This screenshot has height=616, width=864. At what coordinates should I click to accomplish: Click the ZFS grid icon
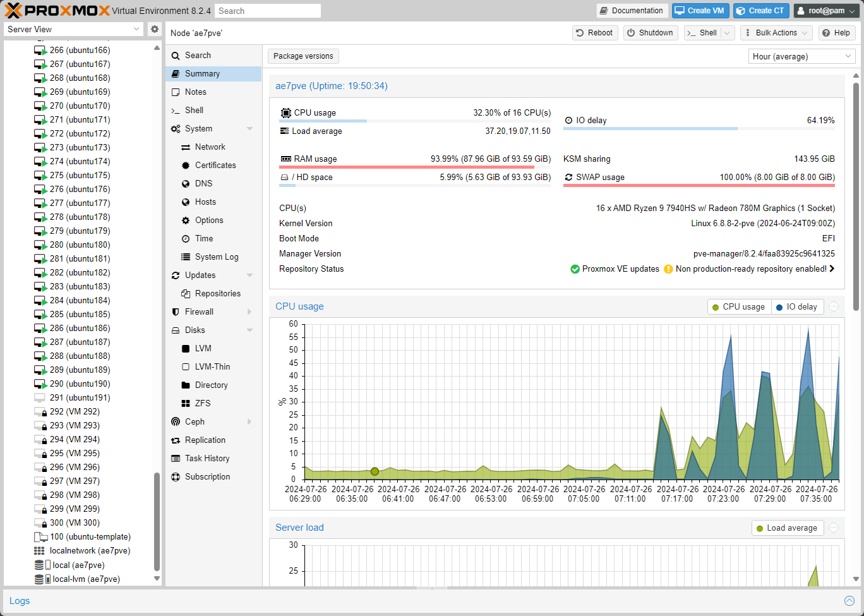click(x=186, y=403)
